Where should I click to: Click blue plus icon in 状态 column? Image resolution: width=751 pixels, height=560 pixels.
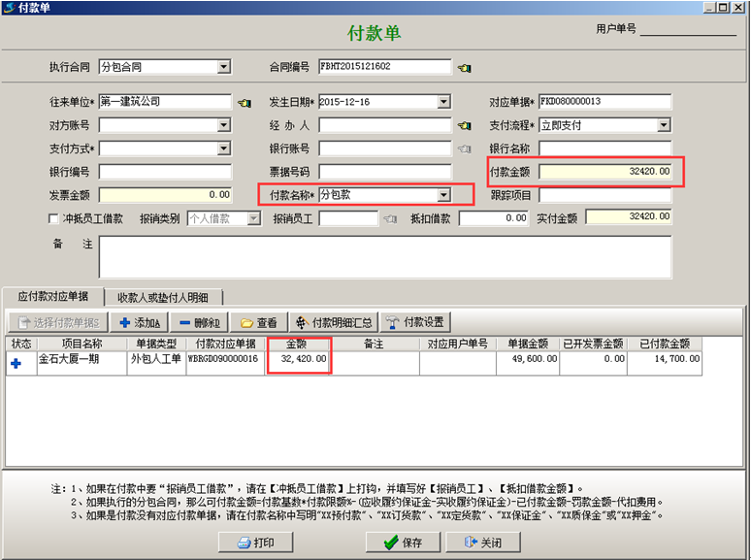coord(16,362)
